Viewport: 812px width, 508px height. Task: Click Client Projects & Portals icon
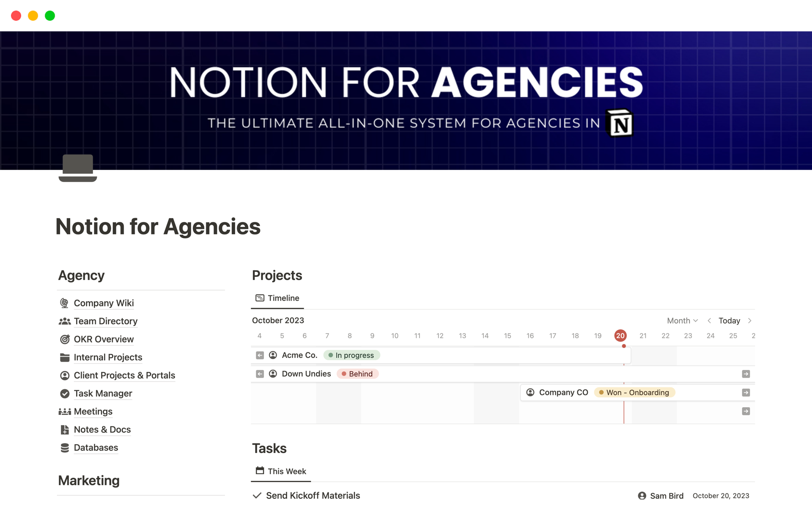[64, 375]
